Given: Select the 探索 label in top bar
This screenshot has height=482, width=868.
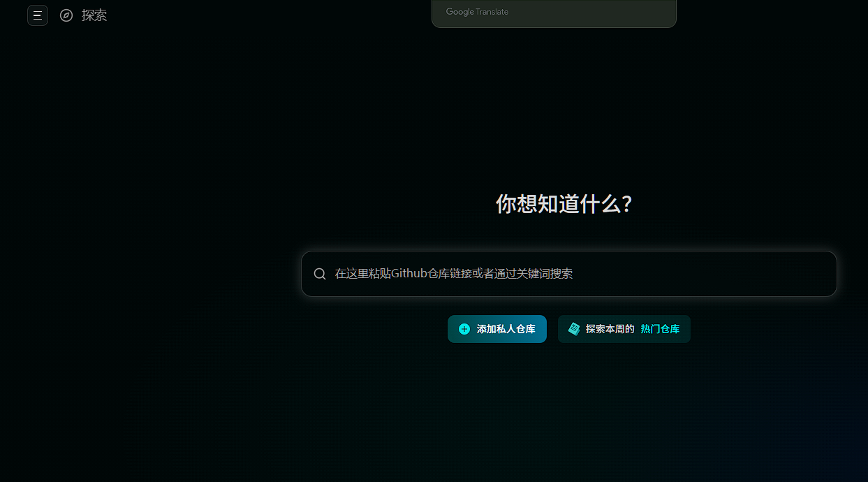Looking at the screenshot, I should tap(94, 15).
